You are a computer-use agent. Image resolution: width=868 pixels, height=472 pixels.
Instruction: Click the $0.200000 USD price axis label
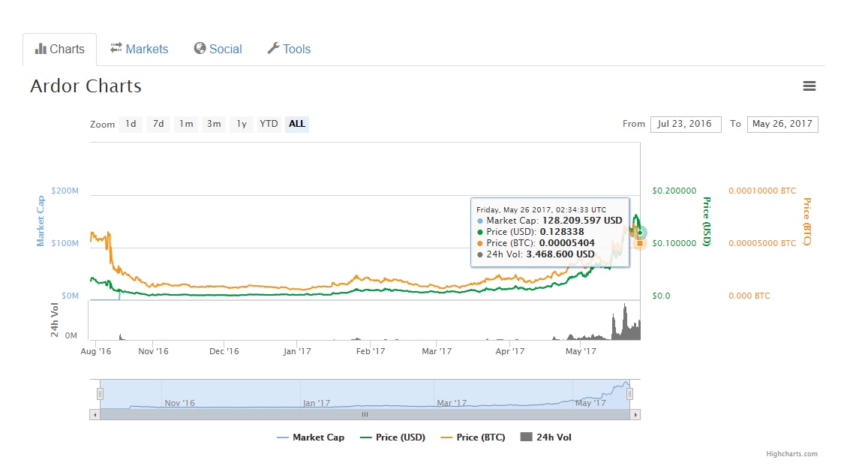(674, 191)
